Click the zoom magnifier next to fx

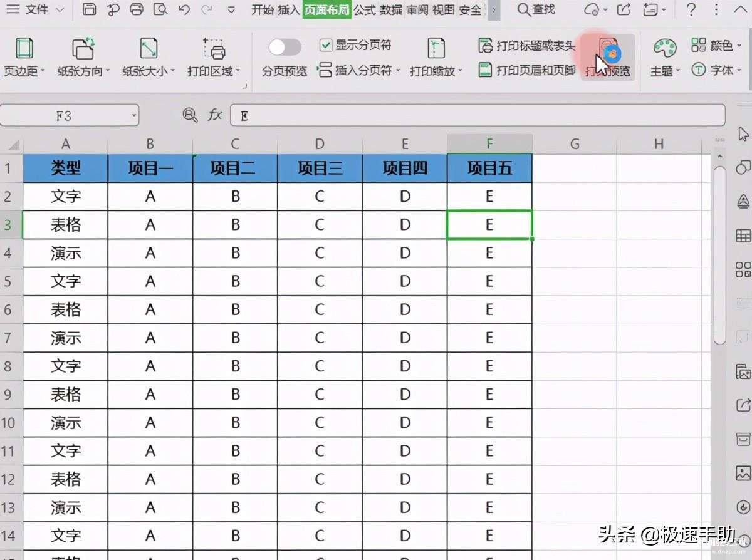(x=190, y=115)
